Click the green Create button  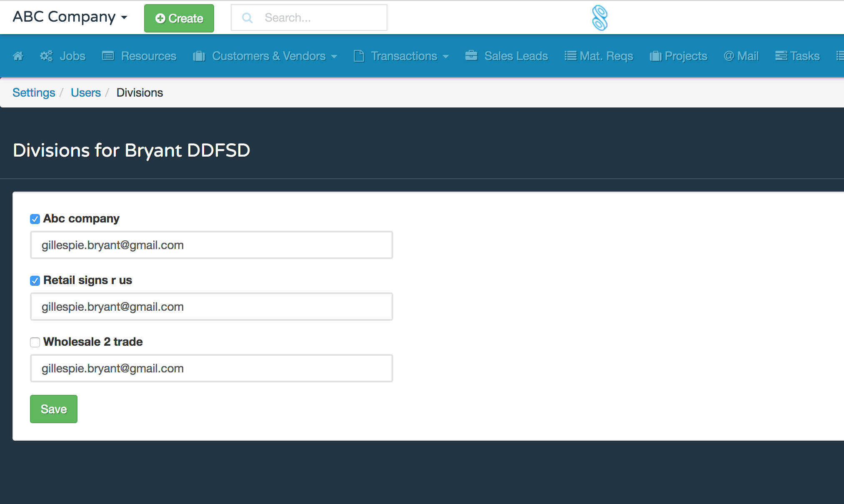pos(179,18)
